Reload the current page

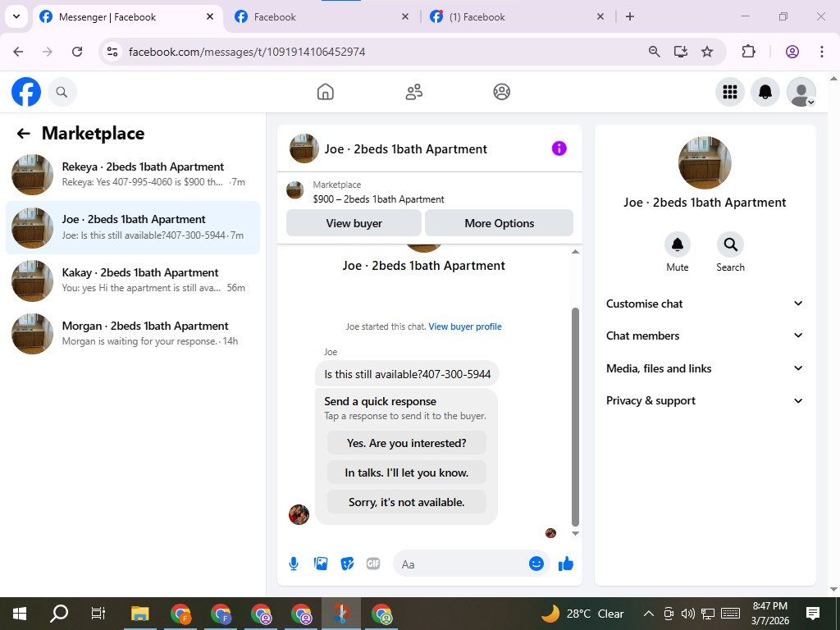77,52
